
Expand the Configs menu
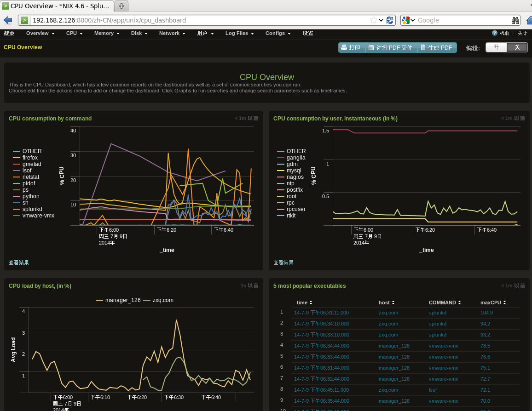pyautogui.click(x=278, y=33)
